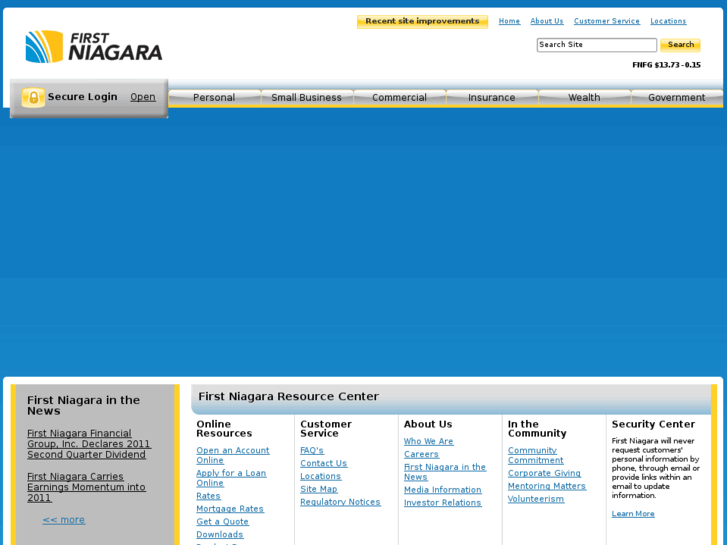This screenshot has height=545, width=727.
Task: Click Get a Quote link
Action: tap(223, 522)
